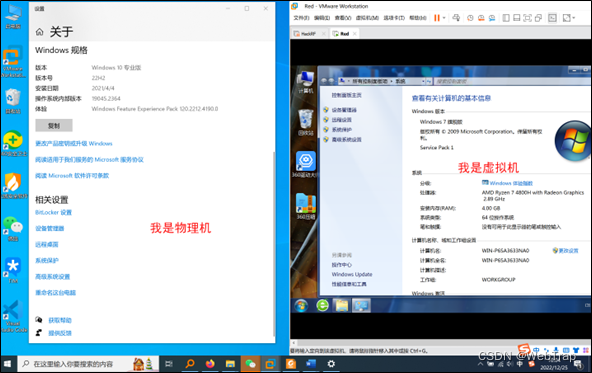Image resolution: width=592 pixels, height=373 pixels.
Task: Click 获取帮助 in Settings
Action: (x=60, y=321)
